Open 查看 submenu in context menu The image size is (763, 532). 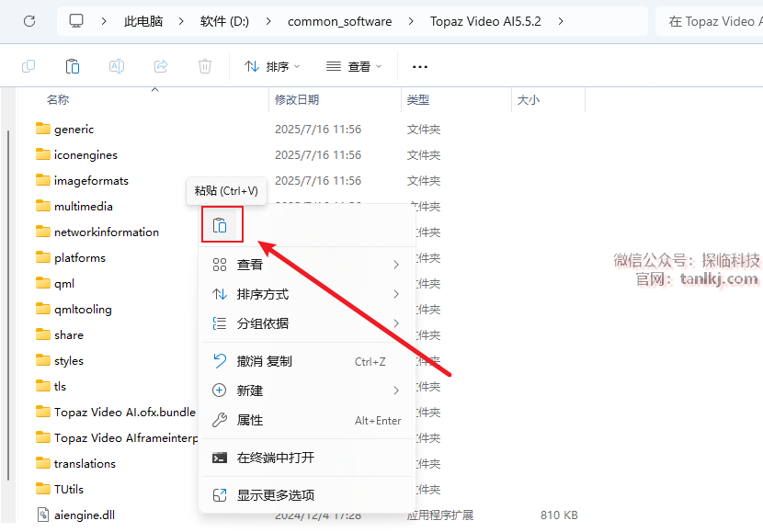[x=307, y=265]
